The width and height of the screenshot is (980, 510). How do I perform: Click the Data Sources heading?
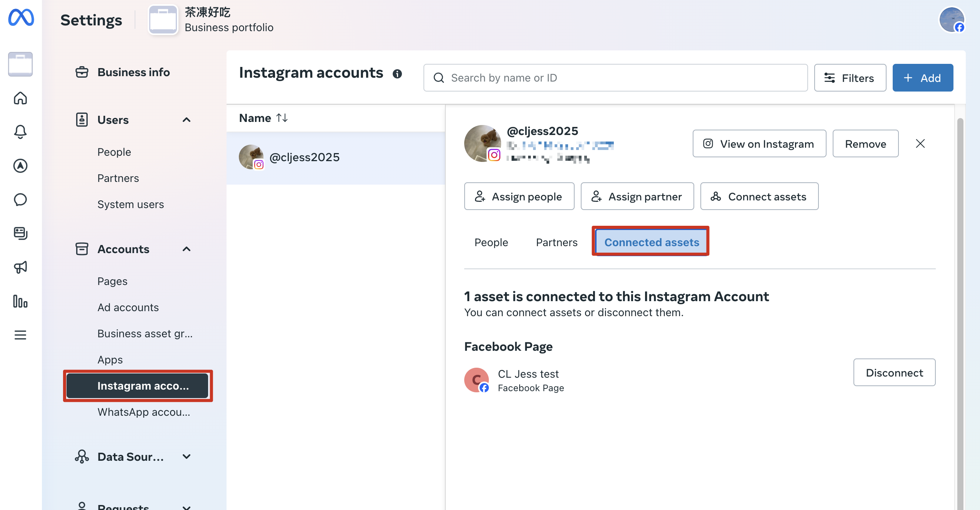(x=131, y=457)
